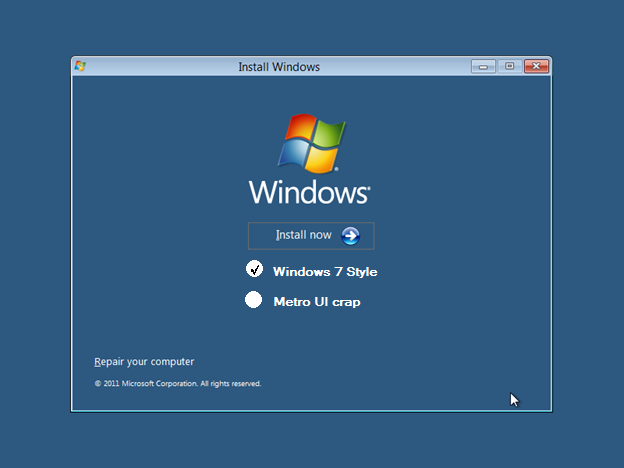Minimize the Install Windows window
This screenshot has width=624, height=468.
483,66
